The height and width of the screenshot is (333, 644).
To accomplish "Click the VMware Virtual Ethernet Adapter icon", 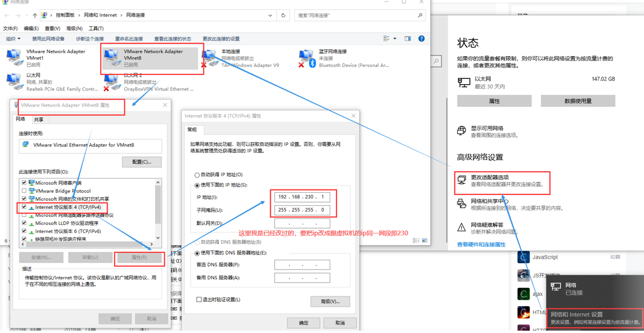I will tap(26, 145).
